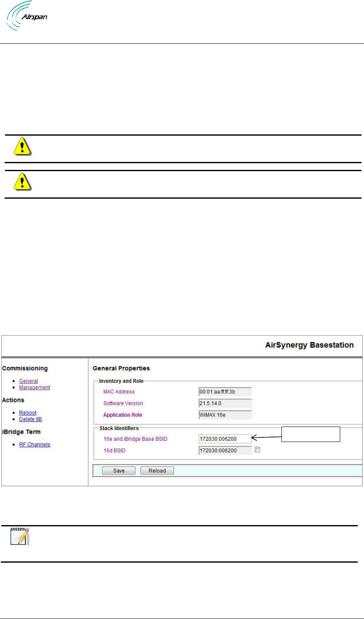This screenshot has width=364, height=619.
Task: Click the Stack Identifiers group label
Action: click(x=119, y=428)
